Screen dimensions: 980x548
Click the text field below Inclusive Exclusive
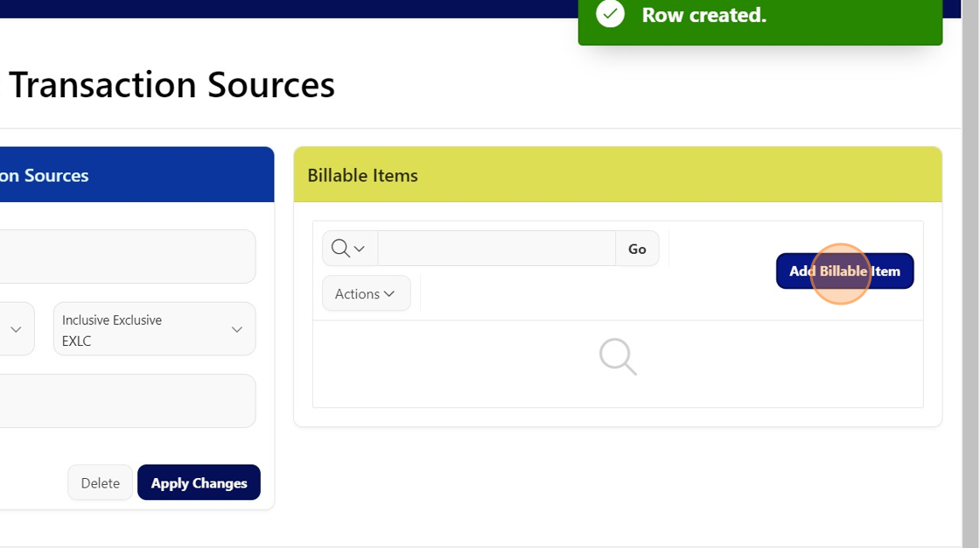tap(127, 401)
